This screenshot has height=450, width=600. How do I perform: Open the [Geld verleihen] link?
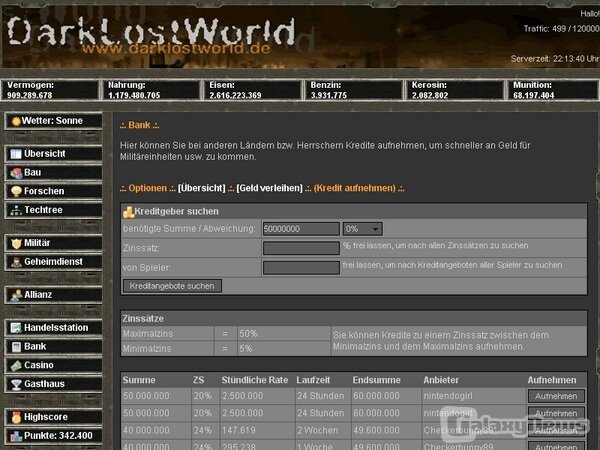[269, 188]
